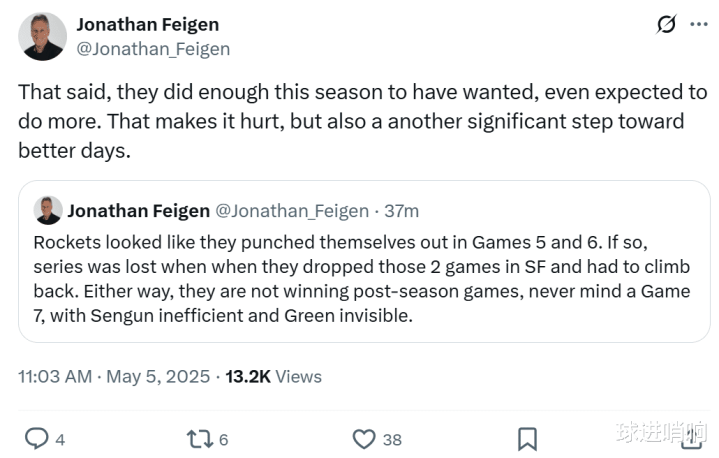Click the share icon at bottom right
Image resolution: width=719 pixels, height=458 pixels.
(690, 438)
